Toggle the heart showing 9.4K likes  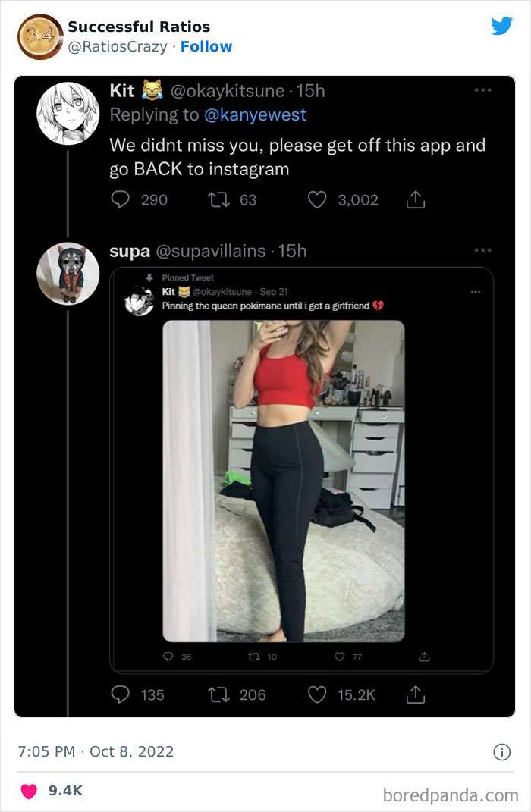pos(29,789)
